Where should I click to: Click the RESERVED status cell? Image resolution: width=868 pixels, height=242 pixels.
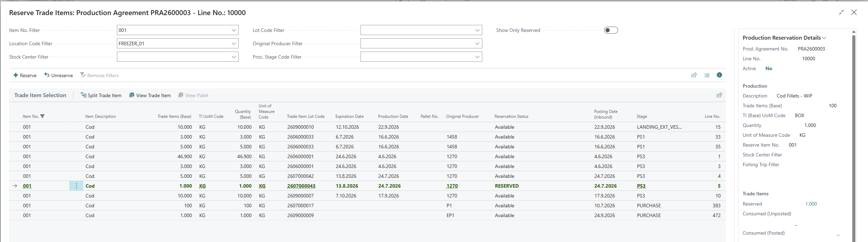[x=506, y=186]
